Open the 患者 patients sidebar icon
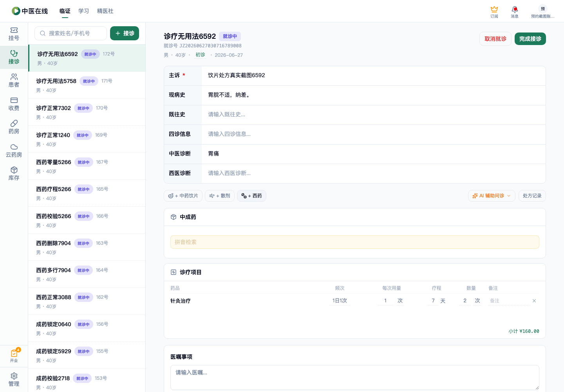 [14, 81]
